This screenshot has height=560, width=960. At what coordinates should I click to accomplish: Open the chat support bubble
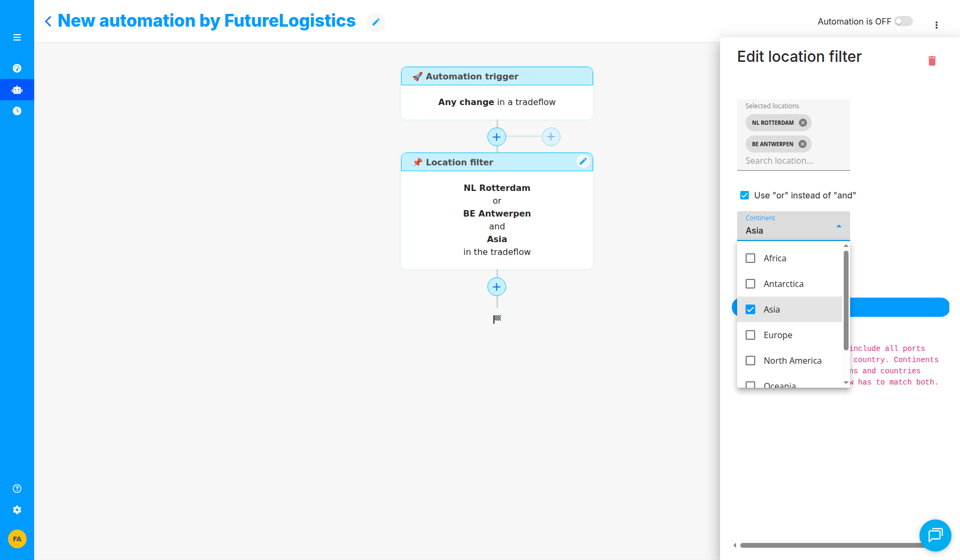[x=935, y=535]
